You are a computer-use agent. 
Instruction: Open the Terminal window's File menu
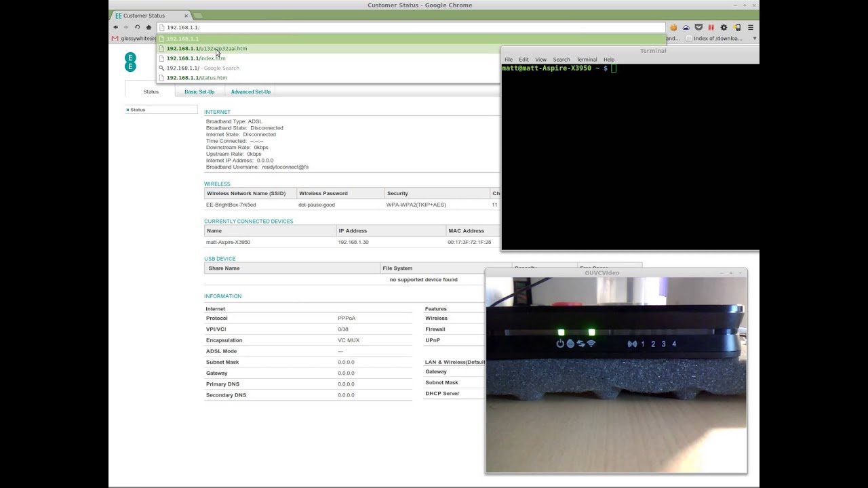509,60
